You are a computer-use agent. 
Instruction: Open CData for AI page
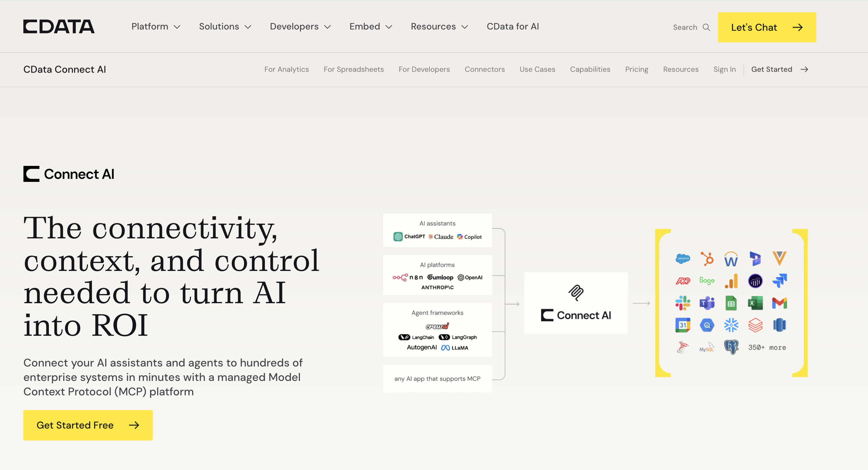point(512,27)
